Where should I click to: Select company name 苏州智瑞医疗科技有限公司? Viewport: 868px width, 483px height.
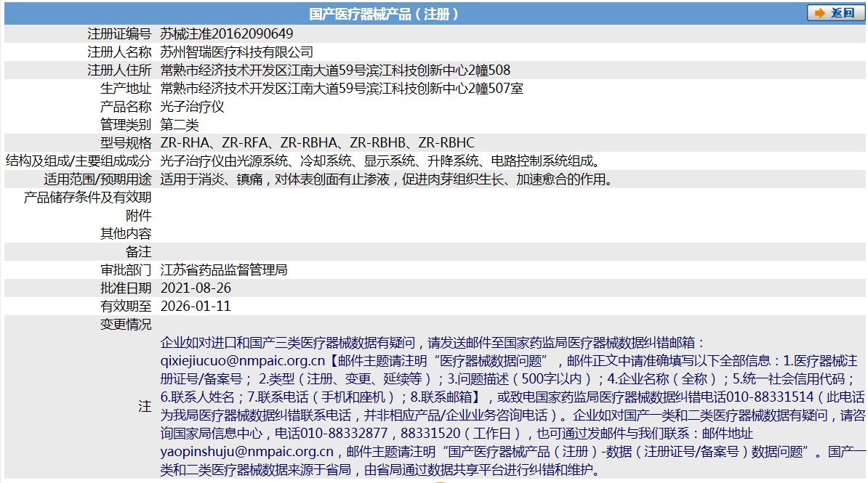pos(236,52)
